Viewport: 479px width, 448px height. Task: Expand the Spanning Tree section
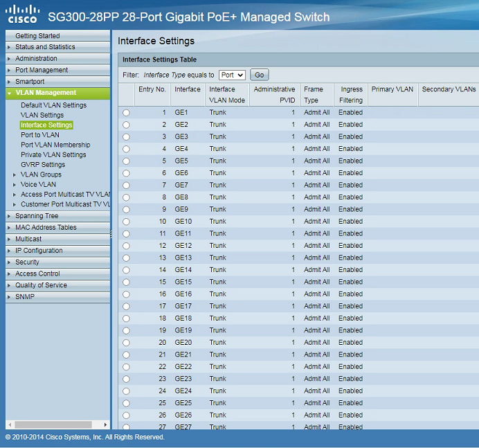click(37, 216)
